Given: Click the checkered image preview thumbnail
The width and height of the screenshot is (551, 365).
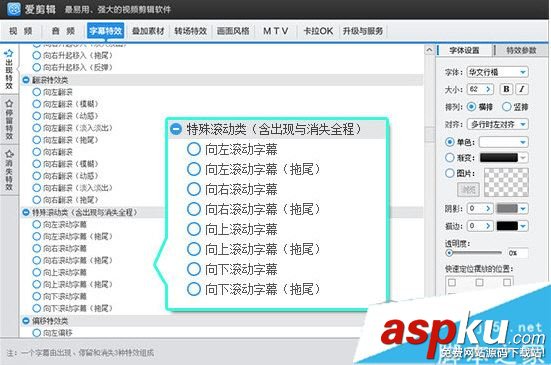Looking at the screenshot, I should tap(506, 182).
